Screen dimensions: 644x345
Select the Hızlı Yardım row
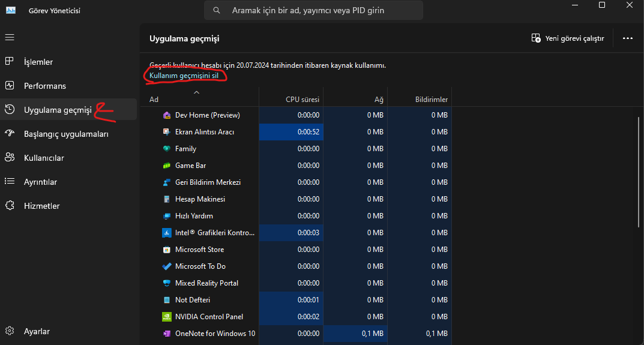click(x=296, y=216)
